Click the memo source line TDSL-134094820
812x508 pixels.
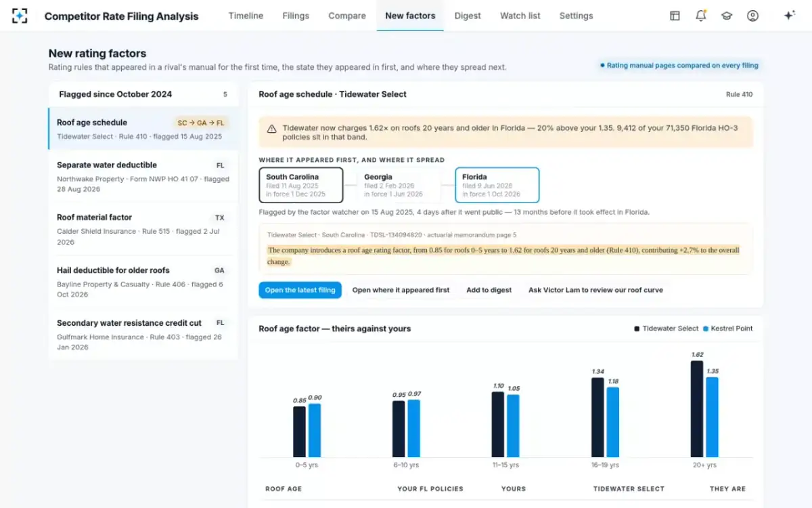coord(392,235)
